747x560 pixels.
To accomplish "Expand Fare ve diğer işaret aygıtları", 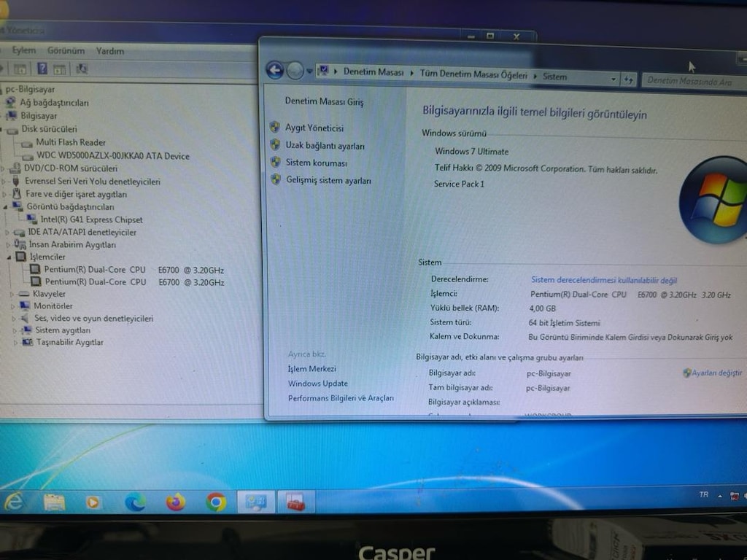I will tap(5, 194).
